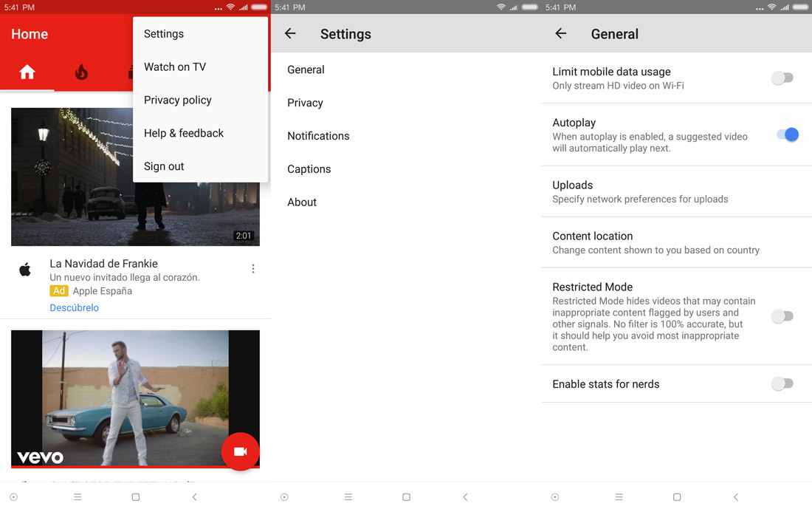Go back from Settings screen arrow

click(x=290, y=34)
